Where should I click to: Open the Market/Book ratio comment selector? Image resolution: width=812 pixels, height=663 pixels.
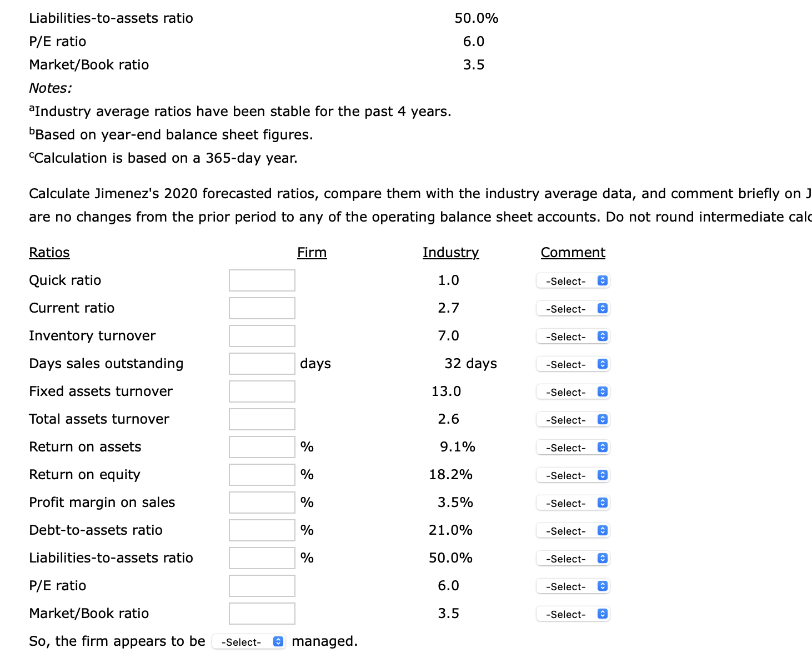click(x=572, y=614)
